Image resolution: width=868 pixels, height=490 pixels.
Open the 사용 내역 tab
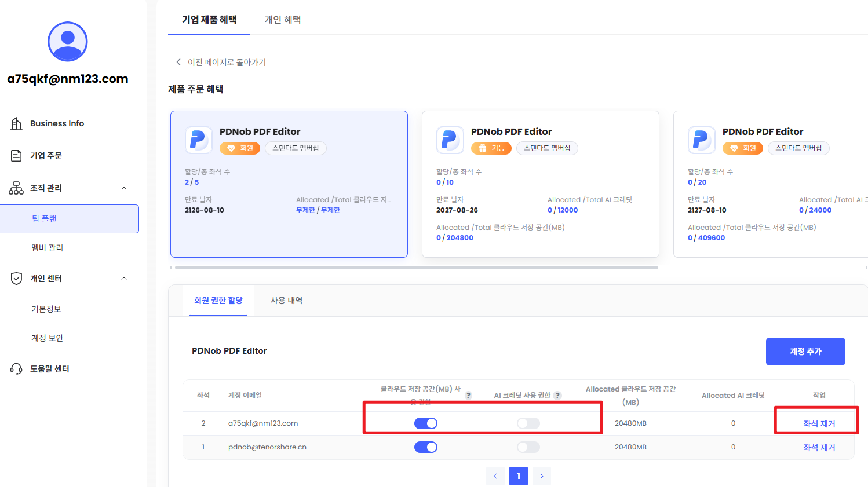coord(287,300)
